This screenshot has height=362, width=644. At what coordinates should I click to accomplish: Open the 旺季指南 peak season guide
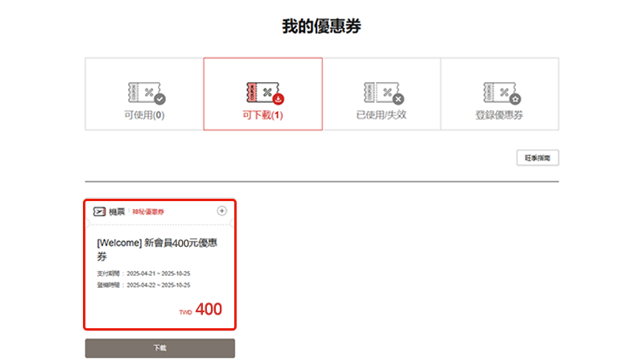tap(537, 158)
